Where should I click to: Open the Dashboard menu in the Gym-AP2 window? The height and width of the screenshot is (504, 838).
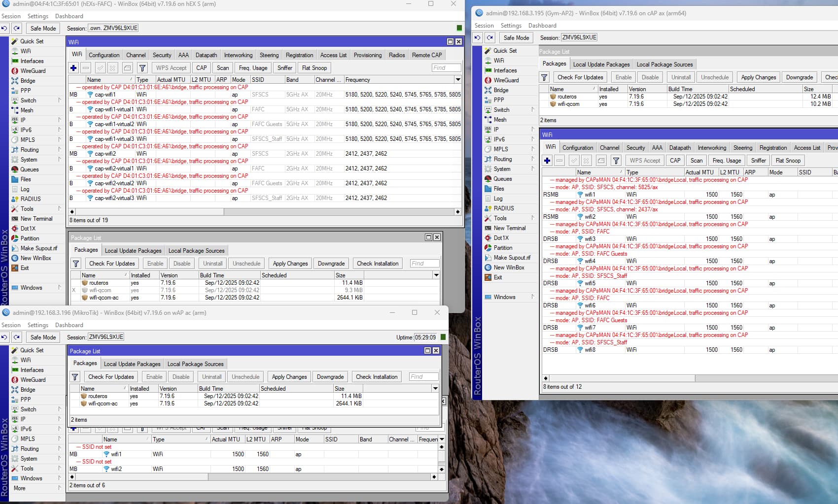pyautogui.click(x=542, y=26)
